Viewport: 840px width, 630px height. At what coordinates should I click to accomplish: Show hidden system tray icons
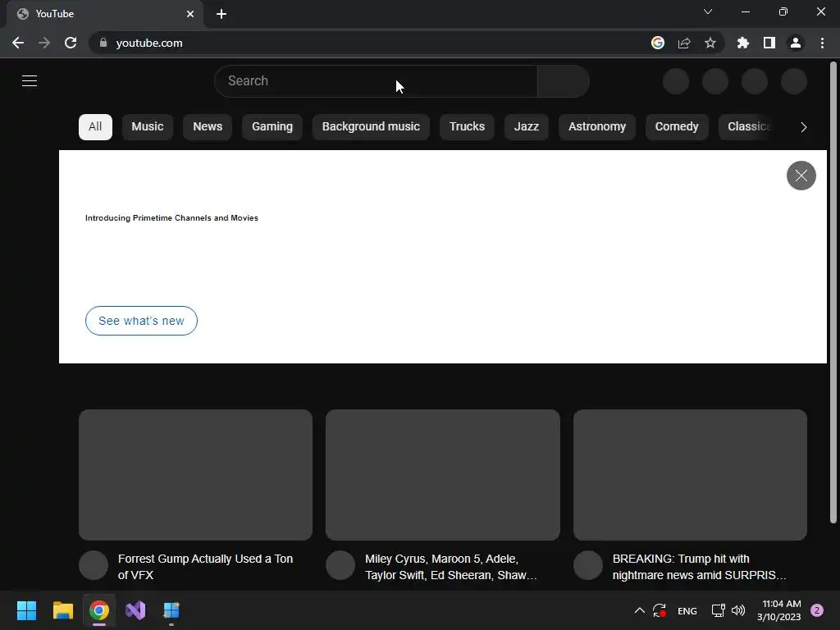640,610
